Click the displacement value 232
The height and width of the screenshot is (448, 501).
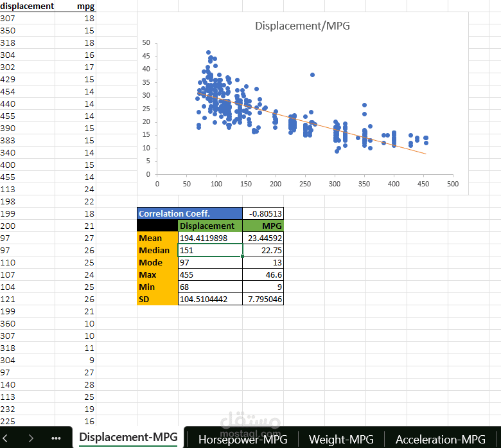pyautogui.click(x=27, y=409)
